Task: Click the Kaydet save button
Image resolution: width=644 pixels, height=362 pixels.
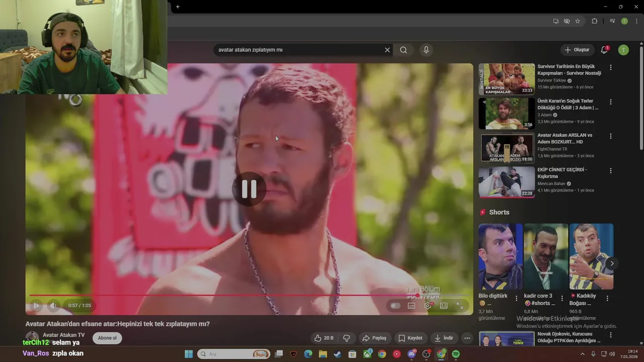Action: point(411,338)
